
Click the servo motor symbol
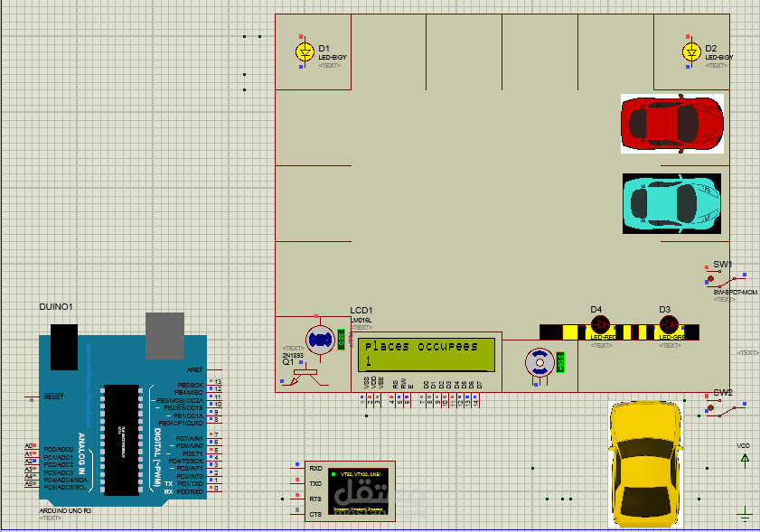540,363
